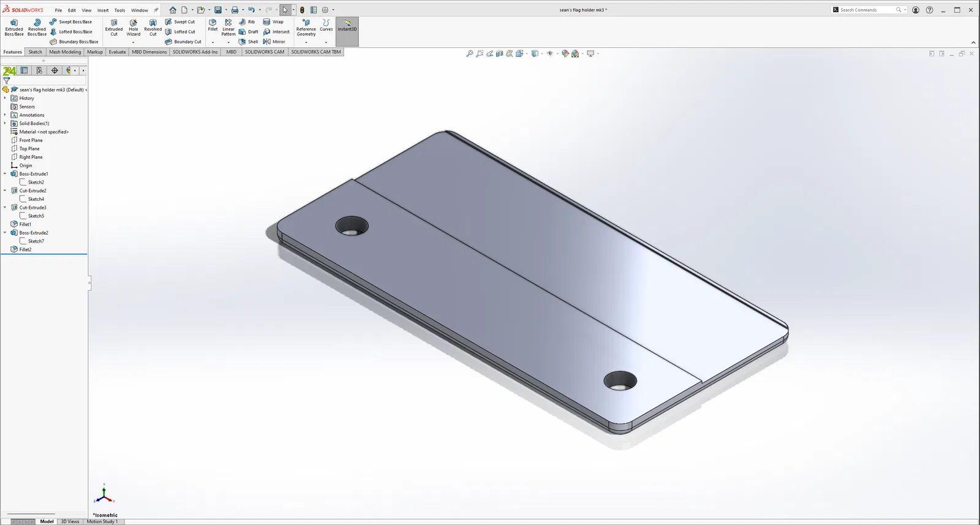Image resolution: width=980 pixels, height=525 pixels.
Task: Select the Rib feature tool
Action: (247, 22)
